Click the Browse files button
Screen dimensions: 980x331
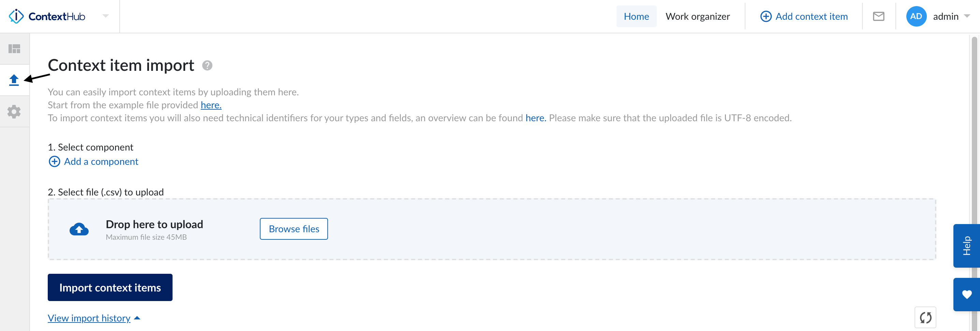pos(294,229)
